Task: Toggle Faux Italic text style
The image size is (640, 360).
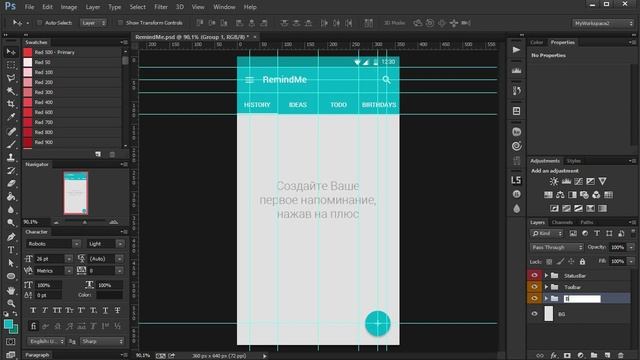Action: 45,311
